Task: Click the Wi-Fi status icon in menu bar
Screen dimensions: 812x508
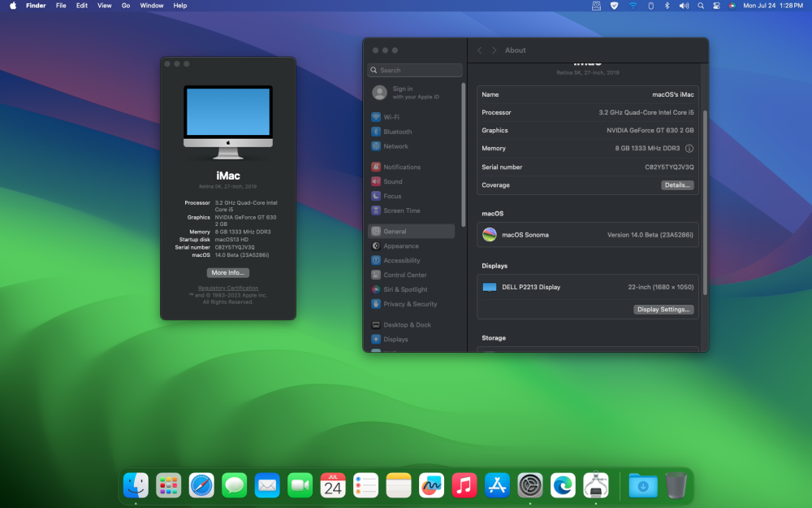Action: click(x=633, y=6)
